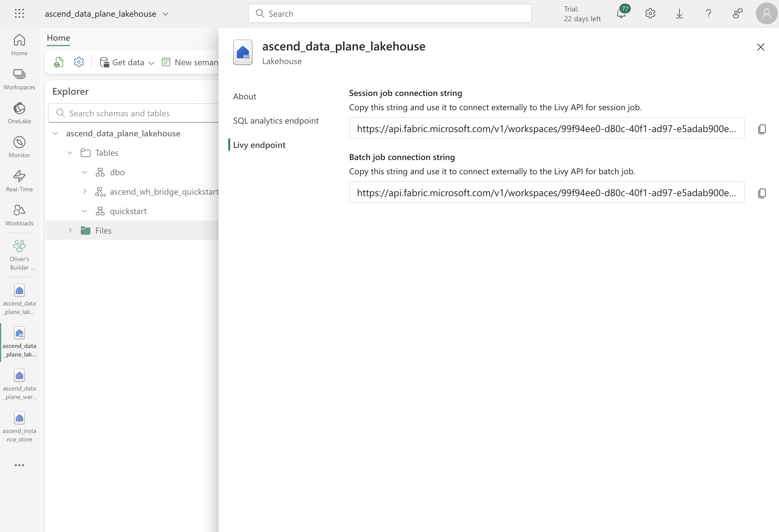Screen dimensions: 779x532
Task: Collapse the dbo schema
Action: click(84, 172)
